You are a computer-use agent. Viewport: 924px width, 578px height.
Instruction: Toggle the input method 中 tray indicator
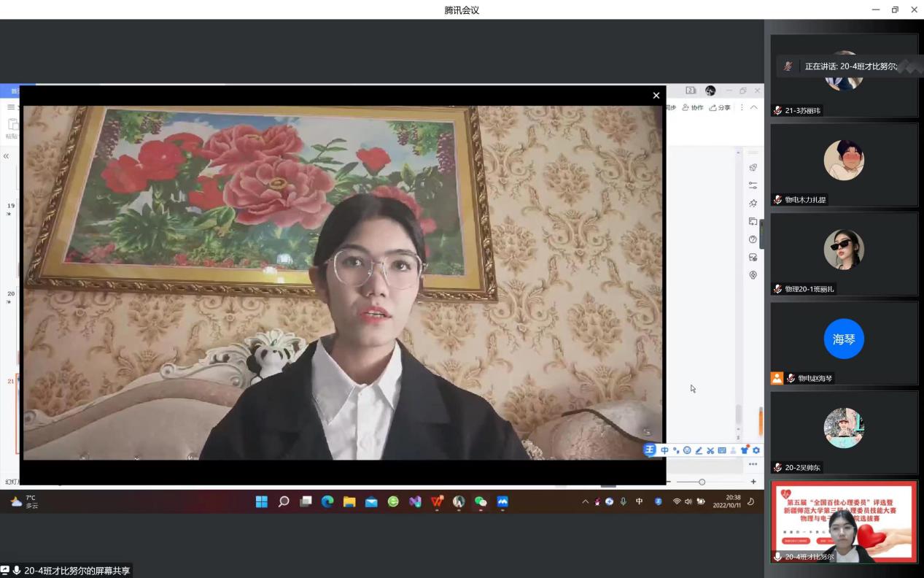[x=639, y=501]
